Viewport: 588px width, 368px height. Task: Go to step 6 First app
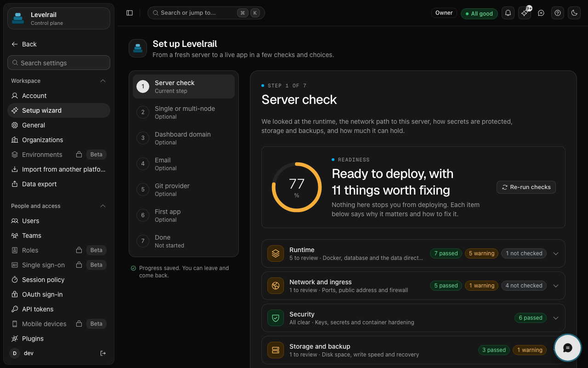point(184,215)
